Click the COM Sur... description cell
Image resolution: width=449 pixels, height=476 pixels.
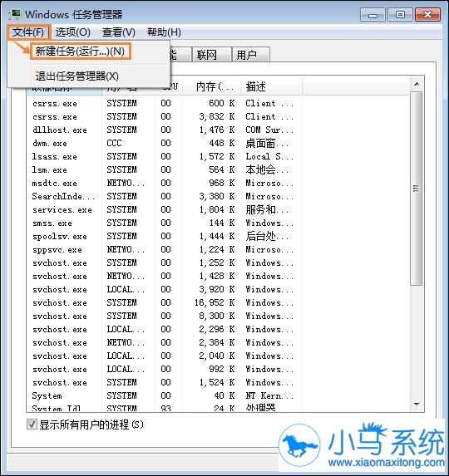(269, 130)
